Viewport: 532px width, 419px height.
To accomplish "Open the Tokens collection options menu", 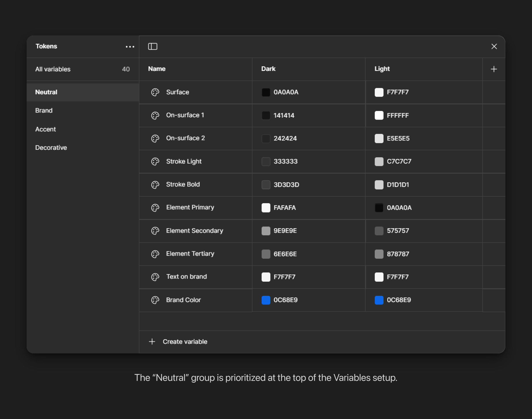I will pos(130,47).
